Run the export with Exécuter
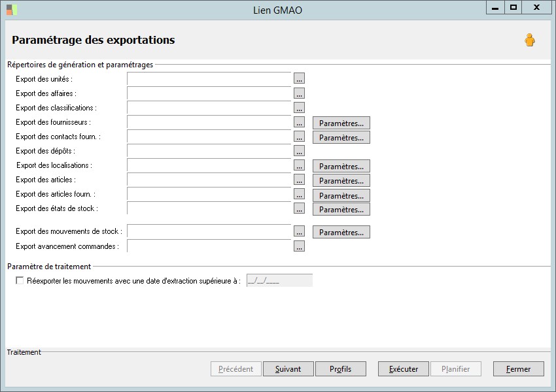The width and height of the screenshot is (556, 392). tap(404, 369)
